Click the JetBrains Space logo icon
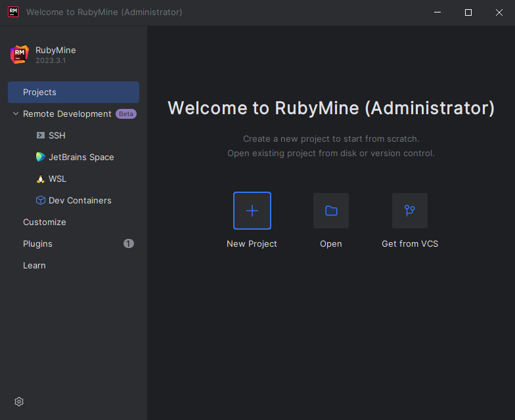 (41, 157)
